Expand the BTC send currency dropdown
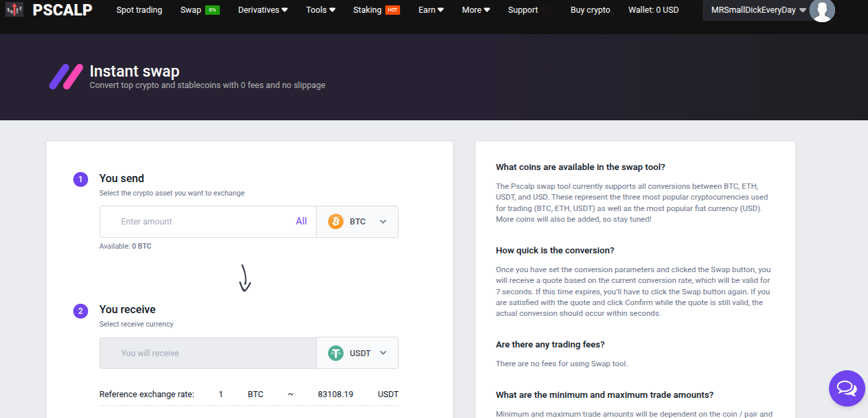This screenshot has width=868, height=418. tap(357, 222)
